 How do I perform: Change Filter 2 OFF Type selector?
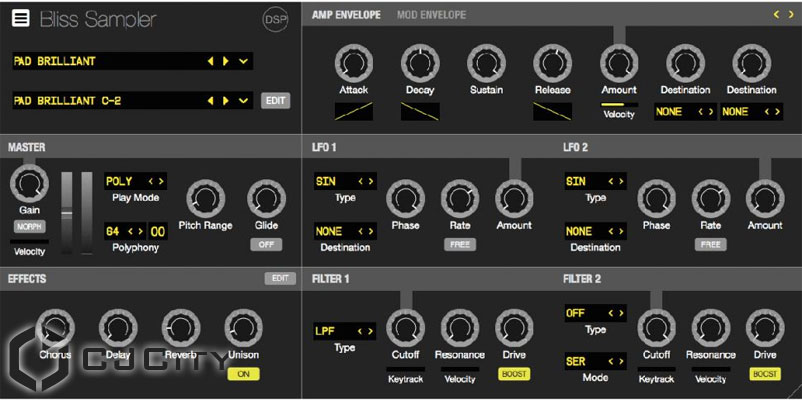595,313
